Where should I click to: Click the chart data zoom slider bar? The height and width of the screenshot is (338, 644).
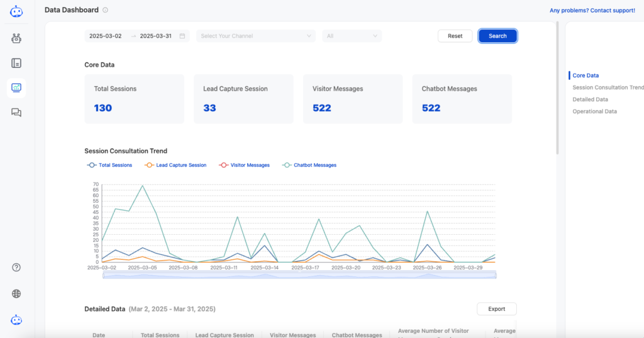(x=299, y=276)
